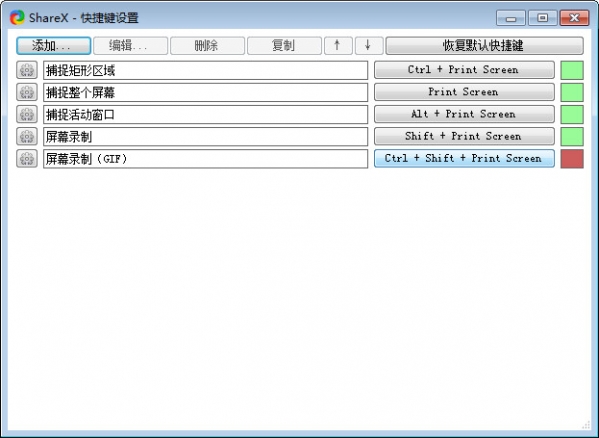Move hotkey down with the down arrow button
Screen dimensions: 599x438
coord(369,46)
